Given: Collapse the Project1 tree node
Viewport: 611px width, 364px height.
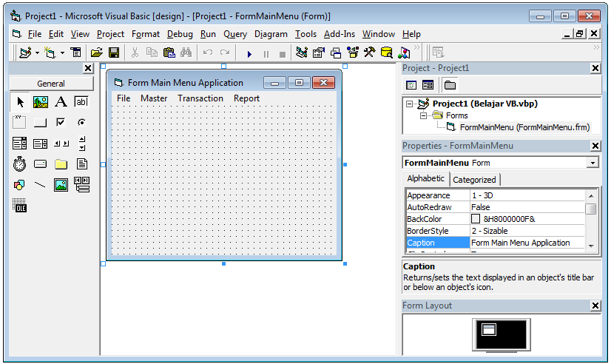Looking at the screenshot, I should [409, 104].
